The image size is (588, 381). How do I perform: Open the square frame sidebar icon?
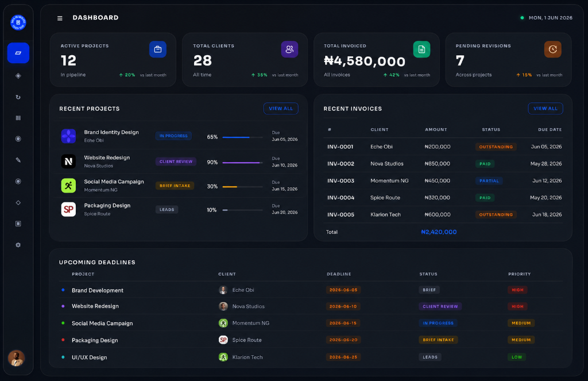pyautogui.click(x=18, y=224)
